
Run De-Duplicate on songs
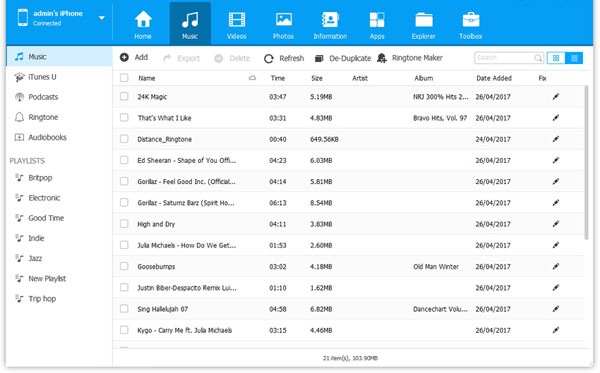coord(343,58)
